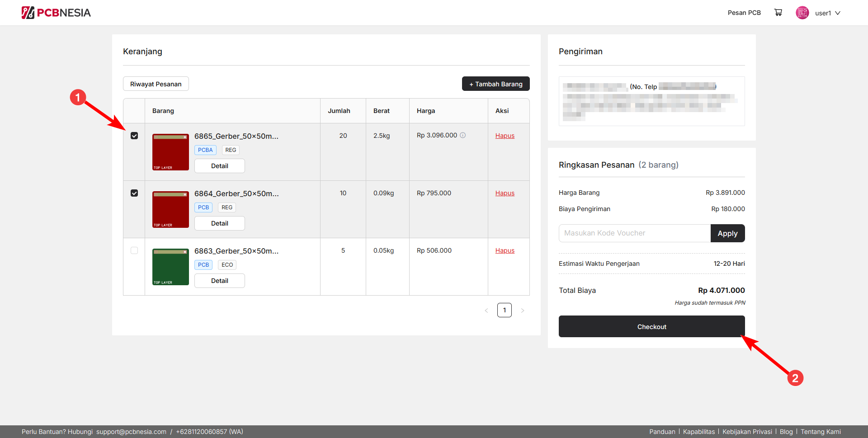This screenshot has height=438, width=868.
Task: Uncheck the 6865_Gerber item checkbox
Action: click(x=134, y=136)
